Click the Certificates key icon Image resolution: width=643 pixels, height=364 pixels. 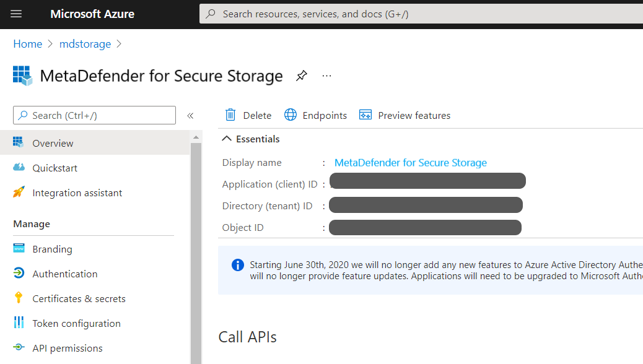tap(19, 298)
